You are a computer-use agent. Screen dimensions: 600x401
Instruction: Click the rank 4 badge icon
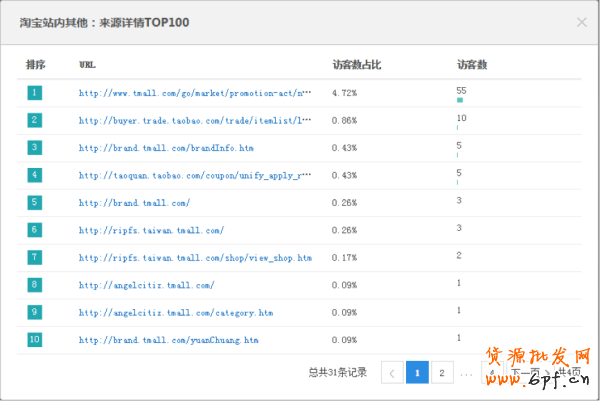(35, 175)
